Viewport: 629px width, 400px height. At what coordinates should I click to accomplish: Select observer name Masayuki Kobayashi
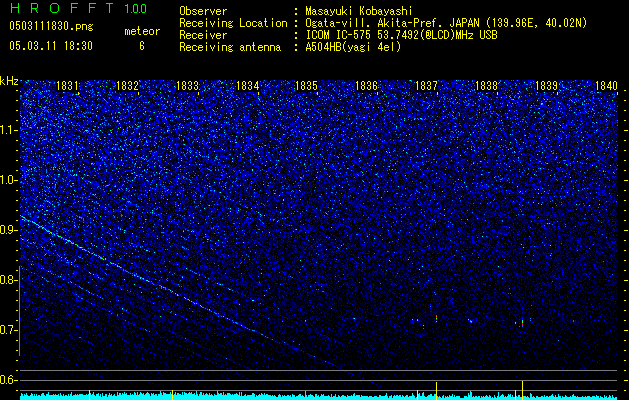(359, 12)
